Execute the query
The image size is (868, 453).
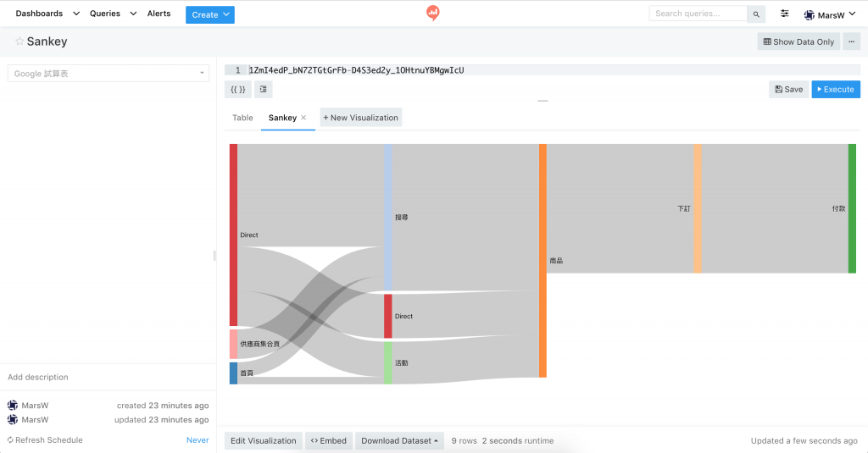836,89
